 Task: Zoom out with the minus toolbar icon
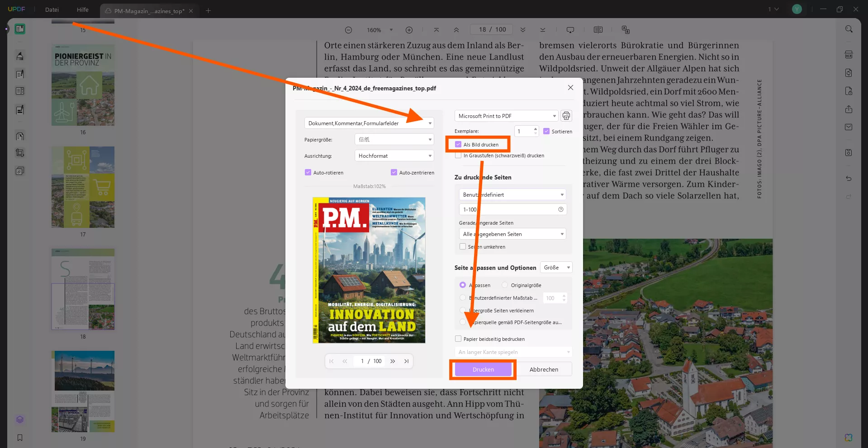(348, 30)
